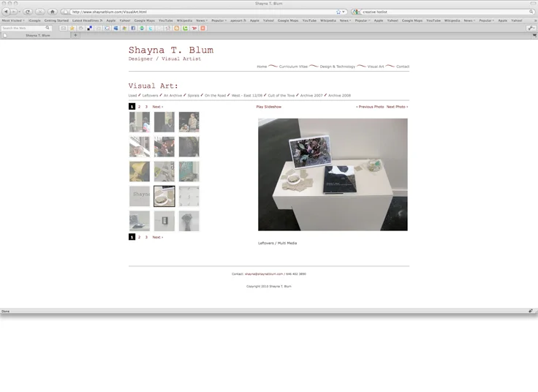Open the Leftovers gallery link
This screenshot has height=392, width=538.
[x=151, y=95]
